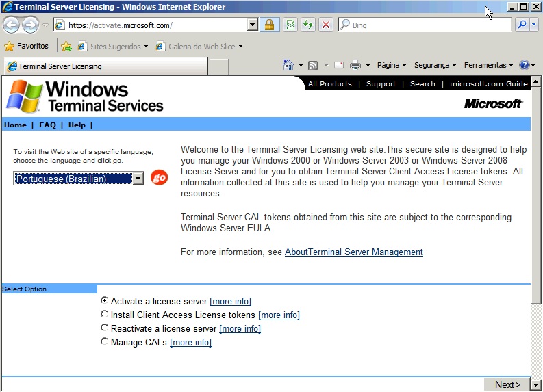Viewport: 543px width, 392px height.
Task: Click the Windows Terminal Services logo
Action: point(85,96)
